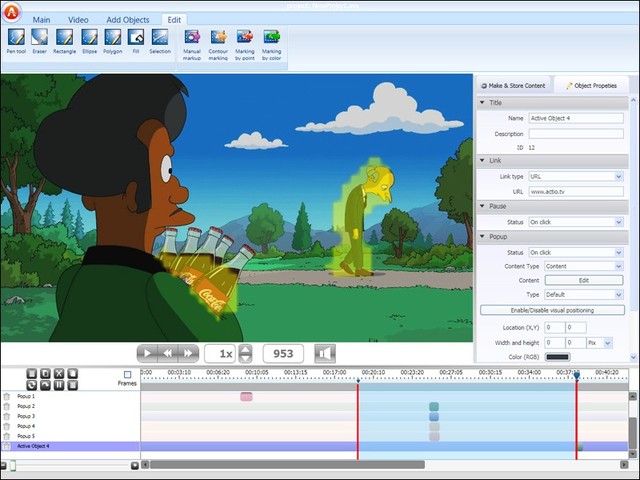Pick the Polygon tool
Image resolution: width=640 pixels, height=480 pixels.
(113, 41)
